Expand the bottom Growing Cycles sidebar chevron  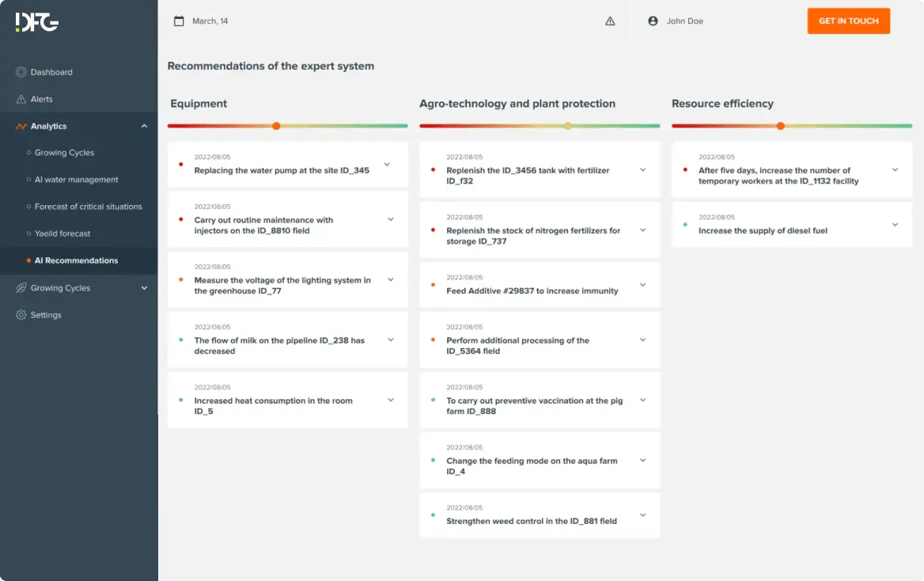(144, 288)
